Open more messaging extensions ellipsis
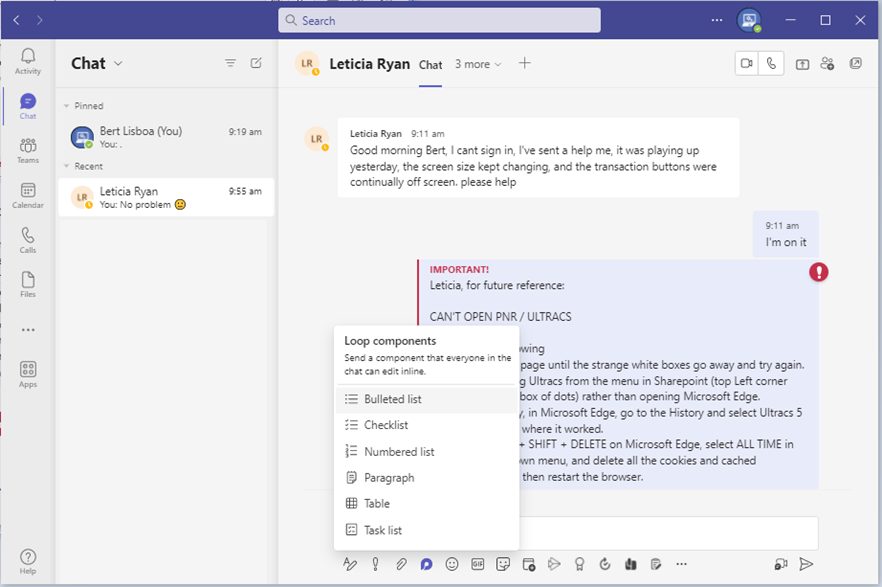Viewport: 882px width, 587px height. pyautogui.click(x=681, y=564)
